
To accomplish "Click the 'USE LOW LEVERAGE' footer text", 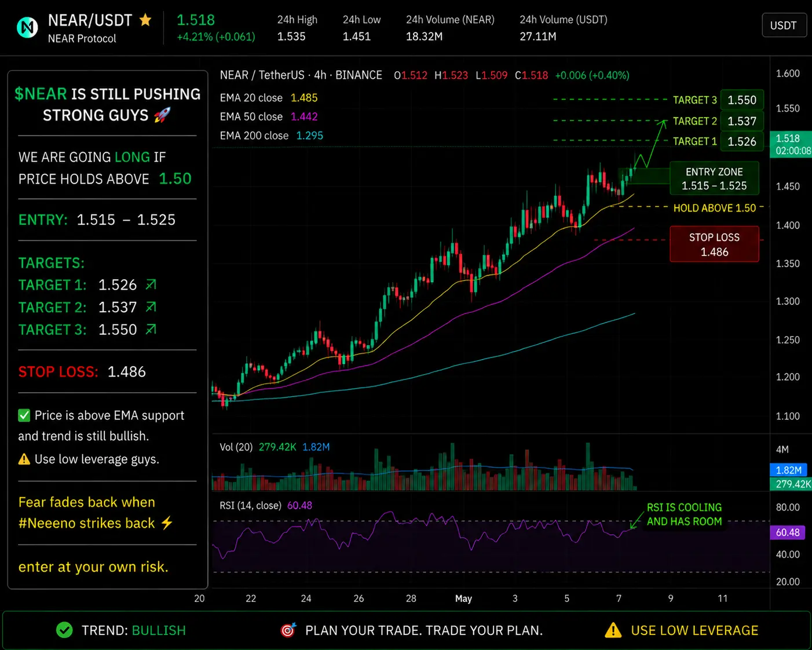I will pyautogui.click(x=694, y=630).
